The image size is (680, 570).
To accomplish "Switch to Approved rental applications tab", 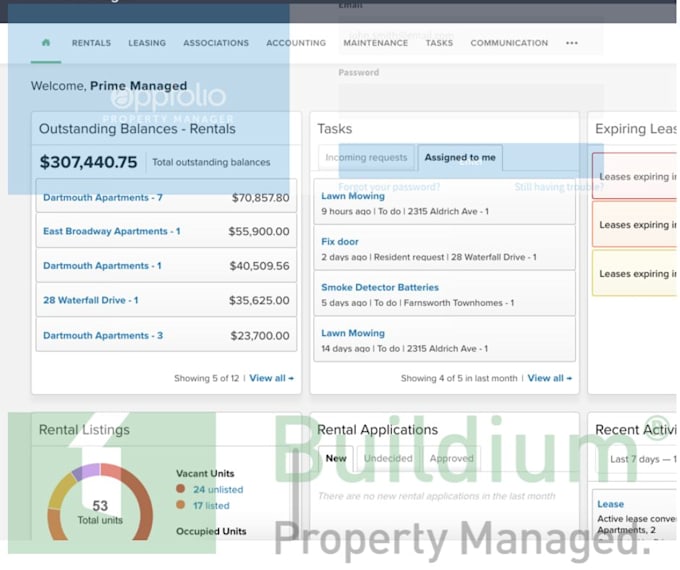I will pyautogui.click(x=451, y=458).
